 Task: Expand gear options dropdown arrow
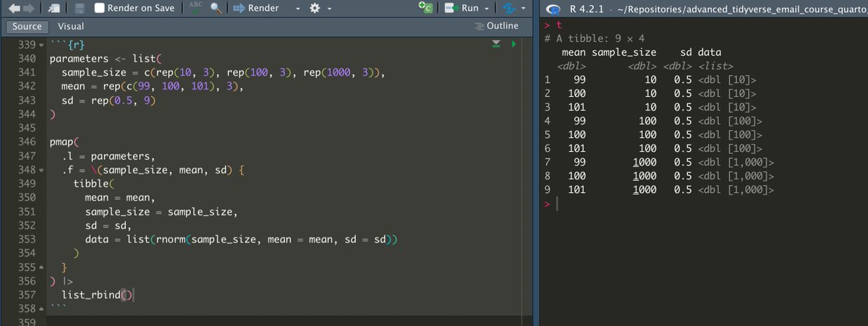(329, 9)
